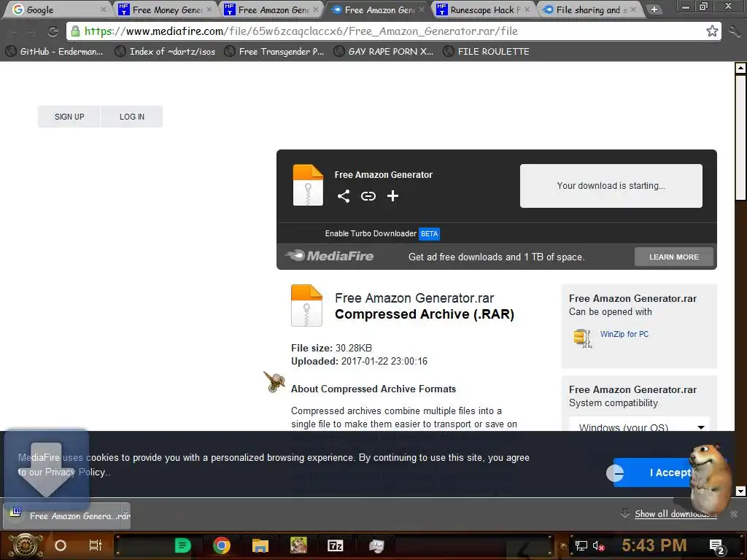Click the bookmark star in address bar
This screenshot has height=560, width=747.
(x=712, y=31)
